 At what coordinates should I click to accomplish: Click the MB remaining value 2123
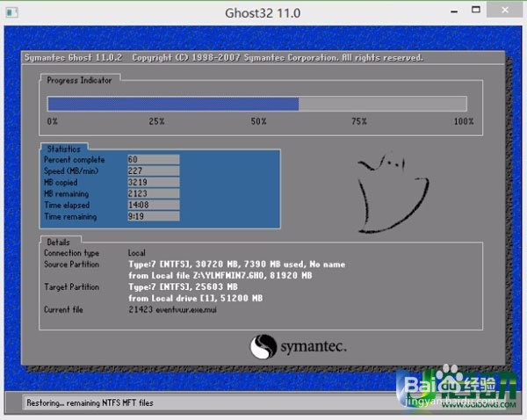tap(153, 193)
